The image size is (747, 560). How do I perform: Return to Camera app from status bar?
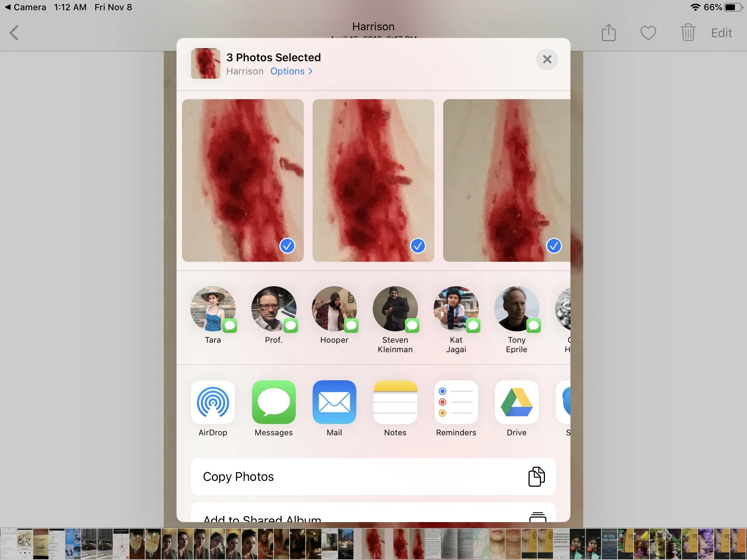[x=26, y=7]
